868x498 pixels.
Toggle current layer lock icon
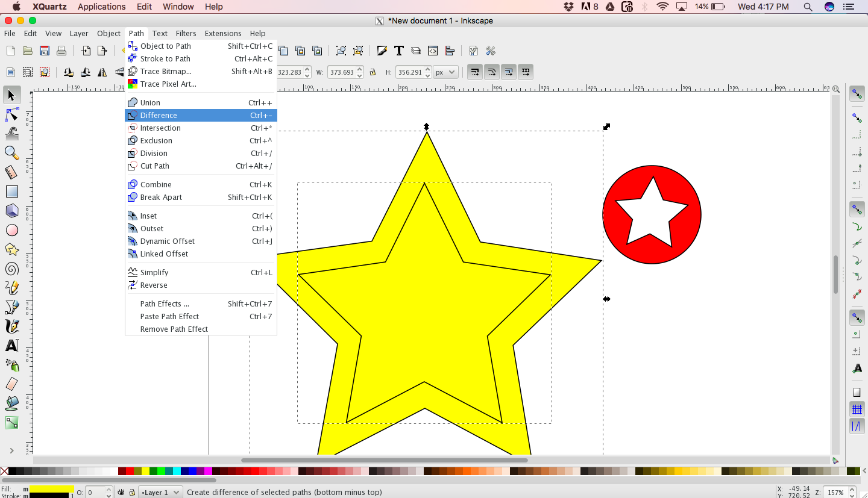pyautogui.click(x=132, y=492)
